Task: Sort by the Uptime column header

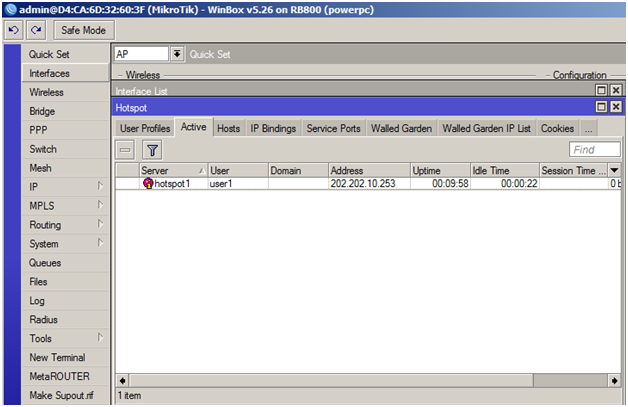Action: [x=440, y=171]
